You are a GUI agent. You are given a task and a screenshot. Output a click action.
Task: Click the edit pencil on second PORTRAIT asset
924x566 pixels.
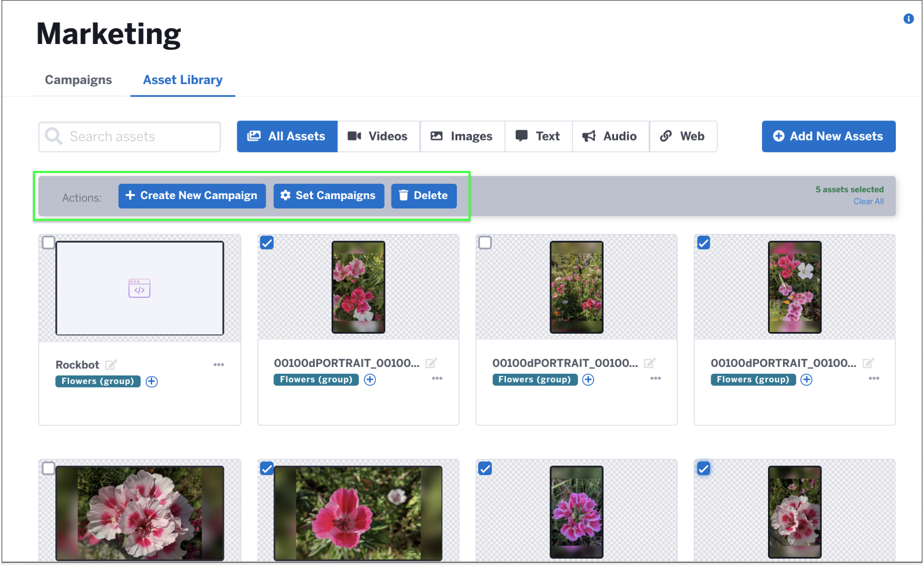[431, 363]
